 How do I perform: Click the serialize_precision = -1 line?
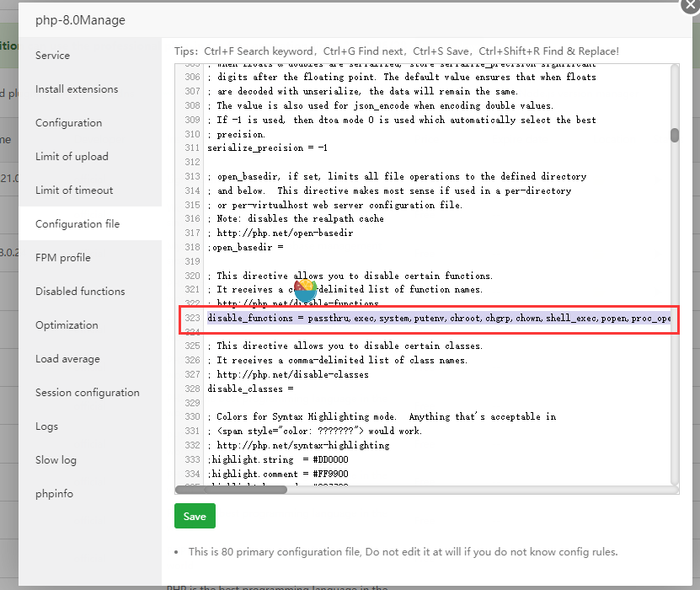pyautogui.click(x=267, y=147)
